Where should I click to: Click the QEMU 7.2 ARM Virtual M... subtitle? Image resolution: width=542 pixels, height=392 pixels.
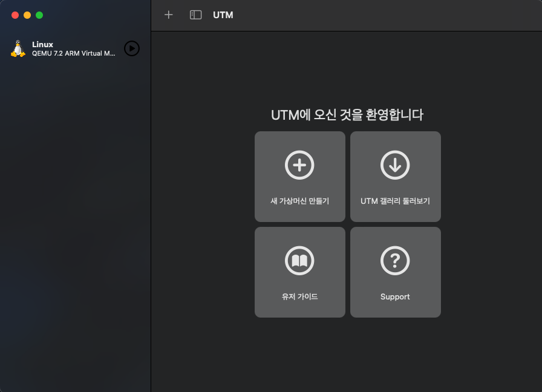pyautogui.click(x=74, y=53)
